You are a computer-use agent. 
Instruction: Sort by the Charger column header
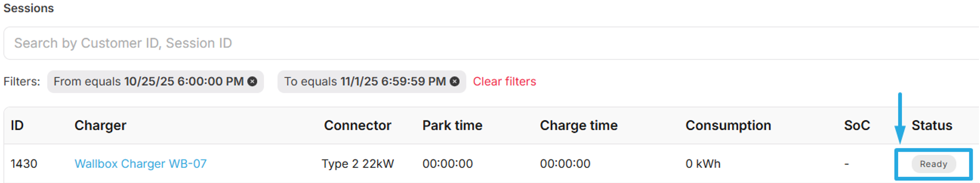100,126
